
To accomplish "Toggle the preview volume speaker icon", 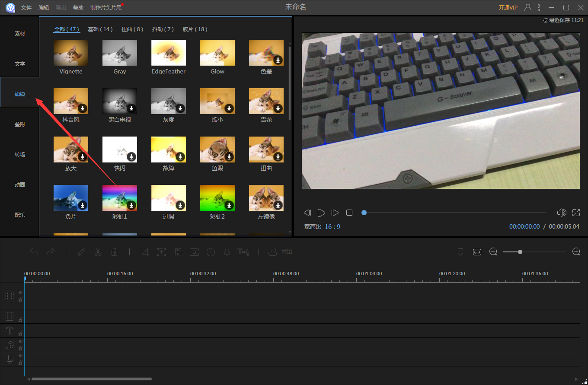I will [562, 213].
